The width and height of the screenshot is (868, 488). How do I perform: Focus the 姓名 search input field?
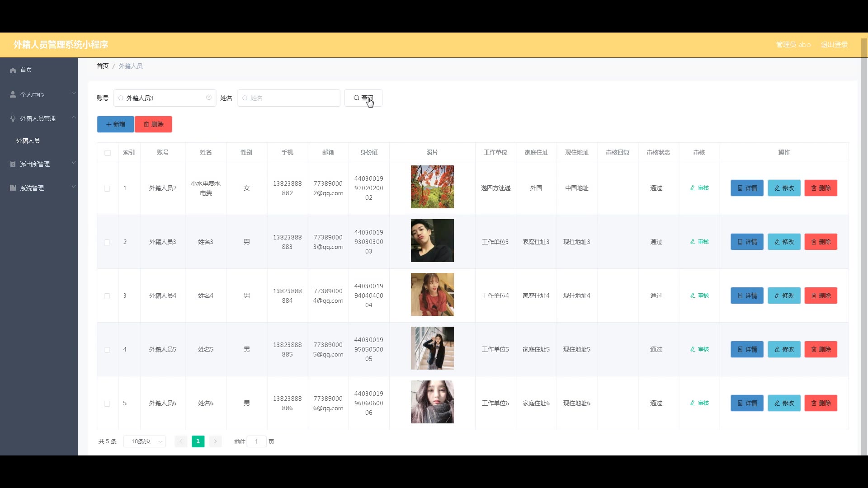coord(288,98)
